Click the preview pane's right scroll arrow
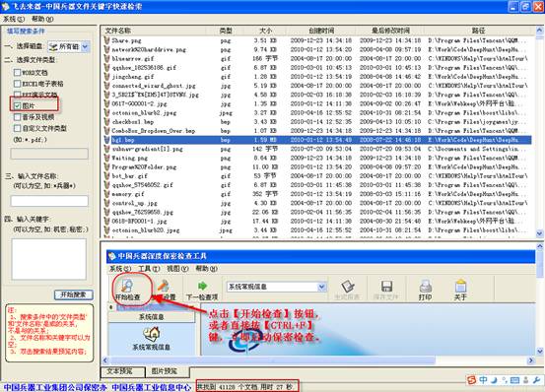This screenshot has width=545, height=392. click(x=531, y=360)
